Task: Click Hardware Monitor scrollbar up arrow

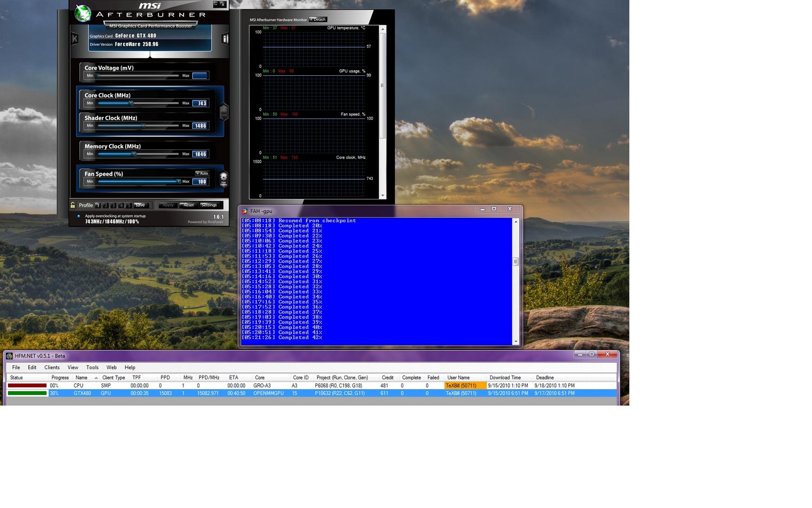Action: click(383, 29)
